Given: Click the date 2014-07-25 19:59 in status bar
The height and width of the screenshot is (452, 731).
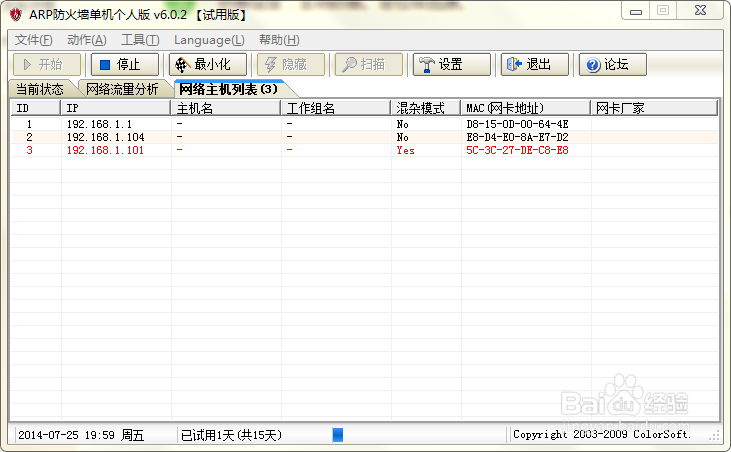Looking at the screenshot, I should pyautogui.click(x=66, y=435).
